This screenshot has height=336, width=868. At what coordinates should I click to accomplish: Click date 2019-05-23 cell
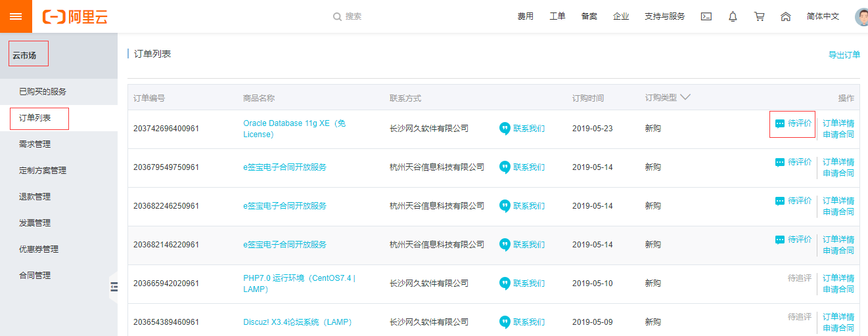tap(593, 129)
